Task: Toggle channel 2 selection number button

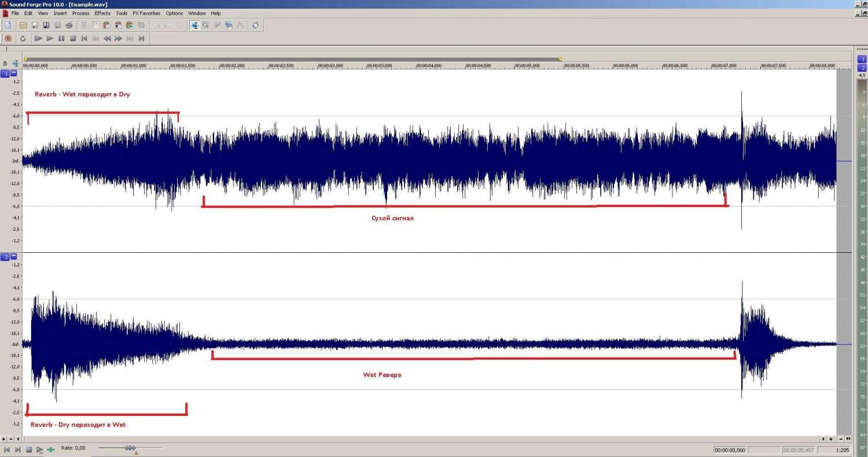Action: (x=6, y=256)
